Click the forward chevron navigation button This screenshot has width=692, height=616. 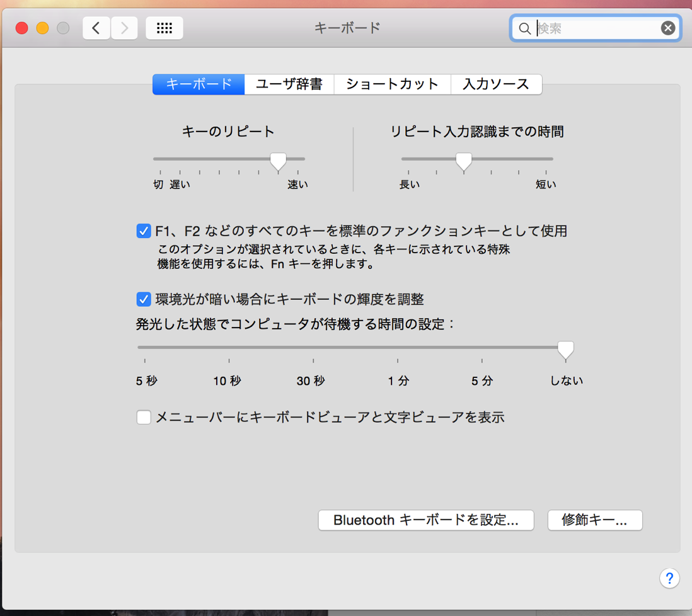click(124, 28)
